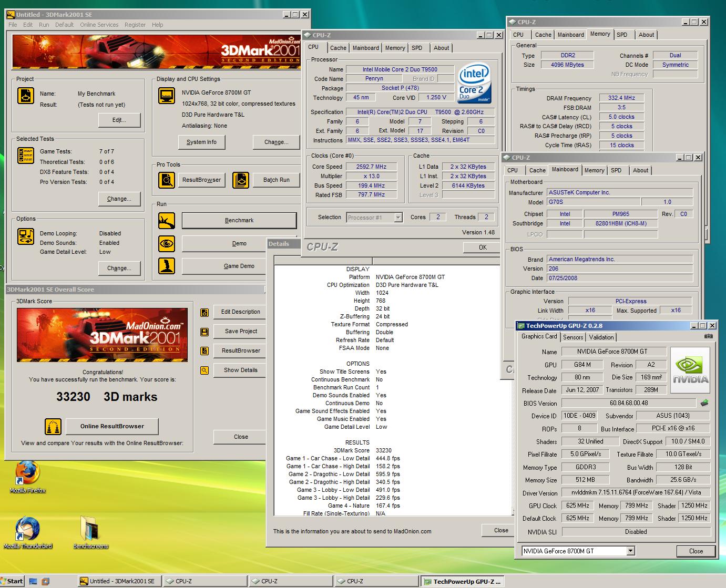The image size is (726, 588).
Task: Click the quick launch show desktop icon
Action: [x=33, y=581]
